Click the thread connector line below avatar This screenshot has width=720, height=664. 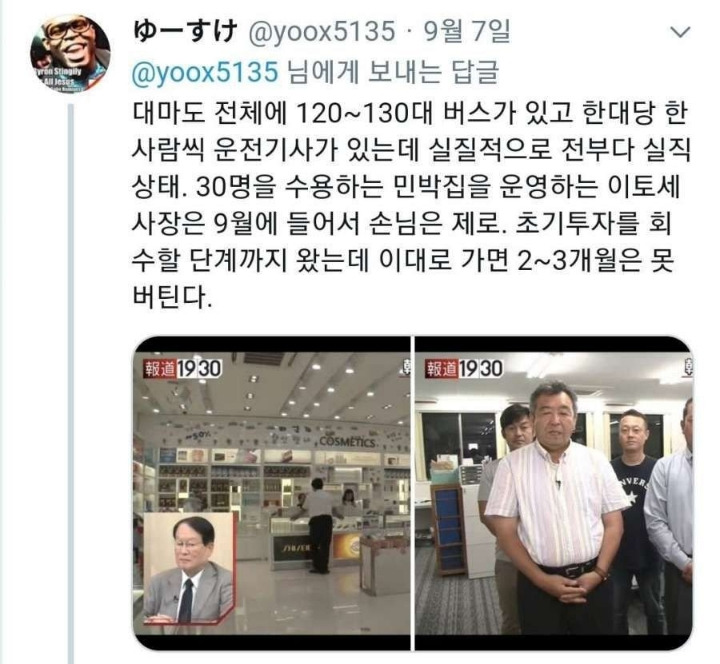[x=71, y=383]
